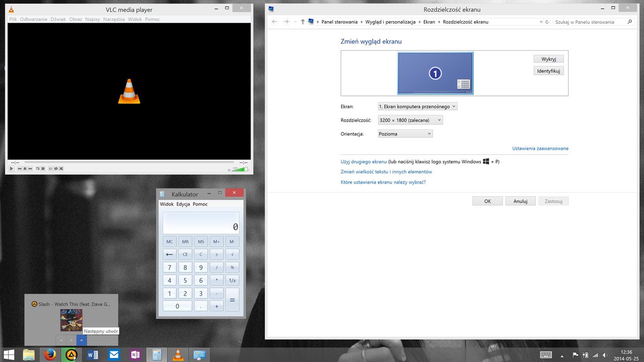Click the M+ calculator key
The image size is (644, 362).
click(216, 241)
